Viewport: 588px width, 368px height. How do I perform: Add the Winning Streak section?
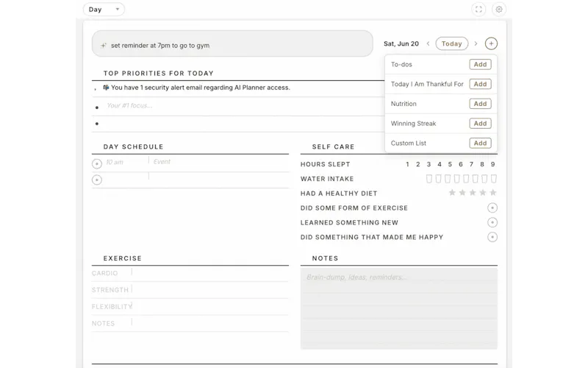[x=480, y=123]
